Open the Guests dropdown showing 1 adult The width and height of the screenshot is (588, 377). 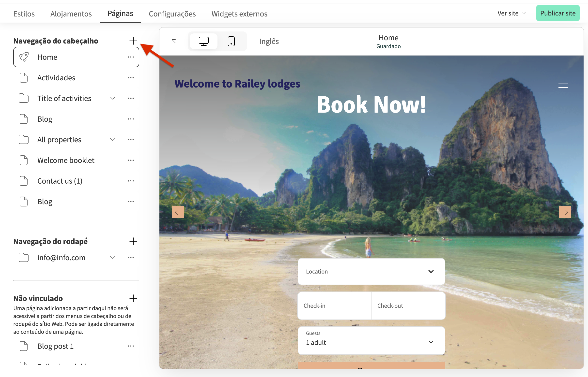pyautogui.click(x=371, y=340)
